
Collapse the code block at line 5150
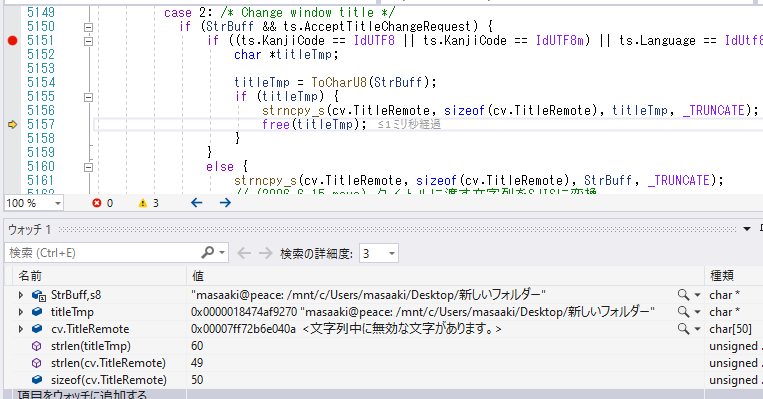pyautogui.click(x=88, y=27)
